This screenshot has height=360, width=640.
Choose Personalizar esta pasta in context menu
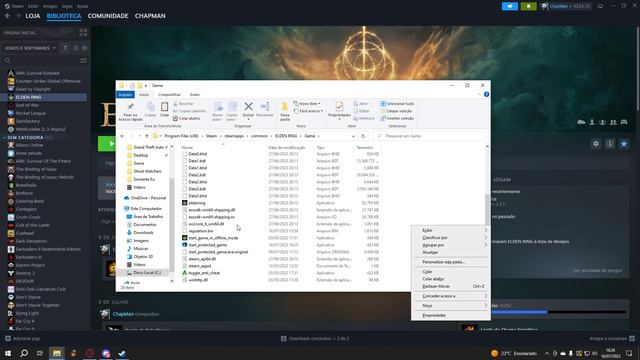pos(451,262)
